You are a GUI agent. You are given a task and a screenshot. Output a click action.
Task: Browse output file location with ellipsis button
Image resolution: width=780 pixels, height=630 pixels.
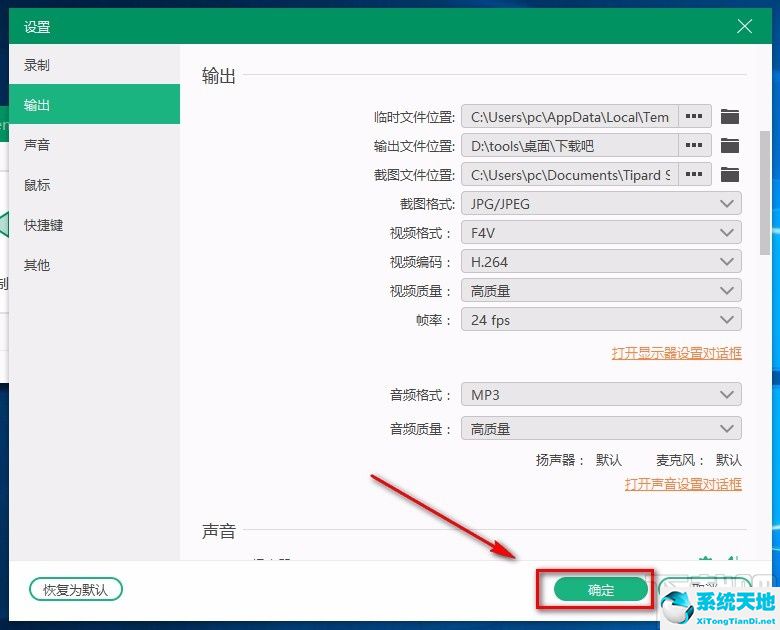[x=694, y=145]
